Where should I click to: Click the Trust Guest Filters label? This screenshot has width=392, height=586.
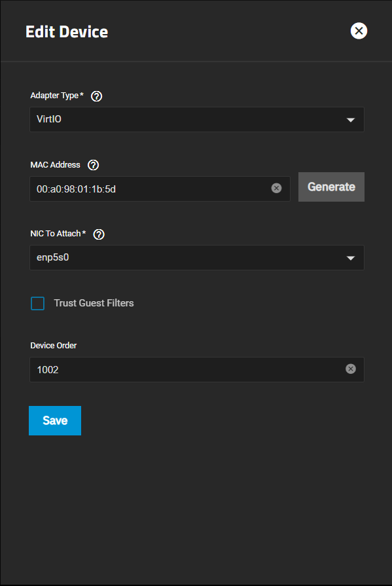(94, 303)
